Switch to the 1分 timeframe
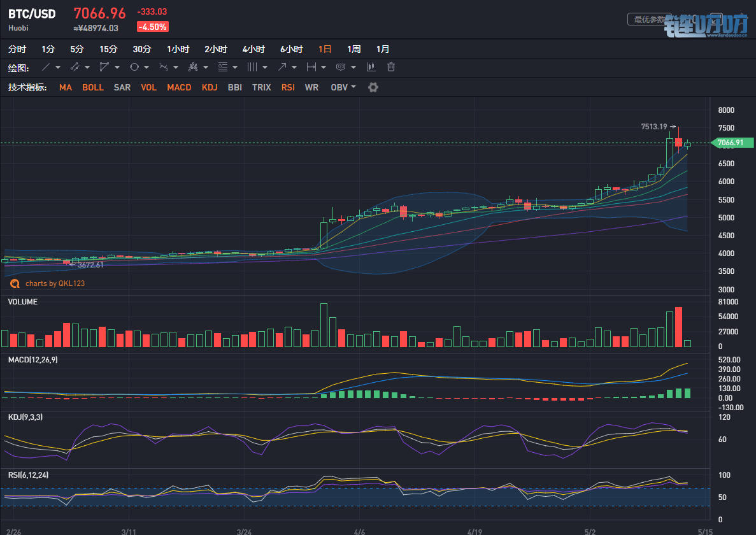The width and height of the screenshot is (756, 535). click(x=48, y=49)
